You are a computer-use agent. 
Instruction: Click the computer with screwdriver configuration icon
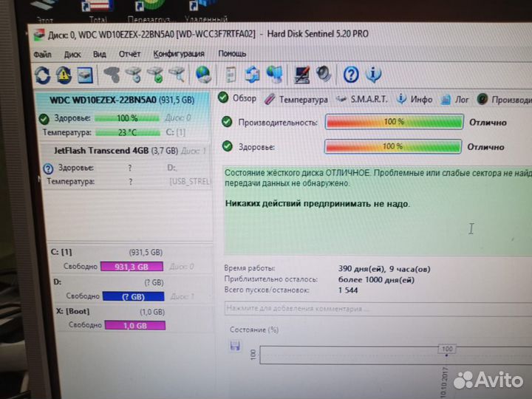click(301, 75)
